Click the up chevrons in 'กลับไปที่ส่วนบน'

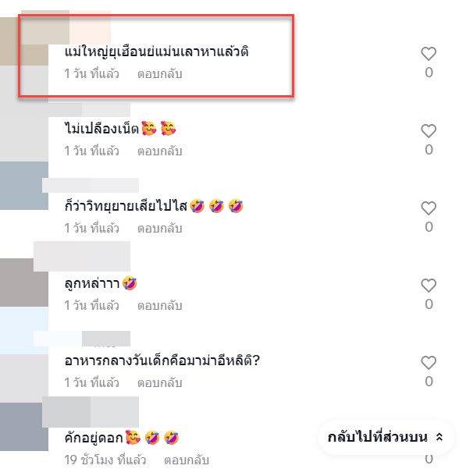(439, 437)
